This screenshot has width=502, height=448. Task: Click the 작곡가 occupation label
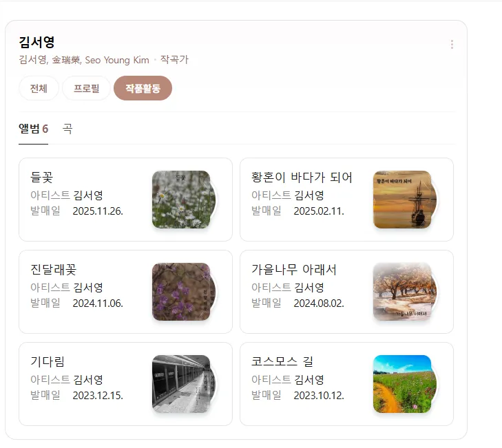coord(174,60)
